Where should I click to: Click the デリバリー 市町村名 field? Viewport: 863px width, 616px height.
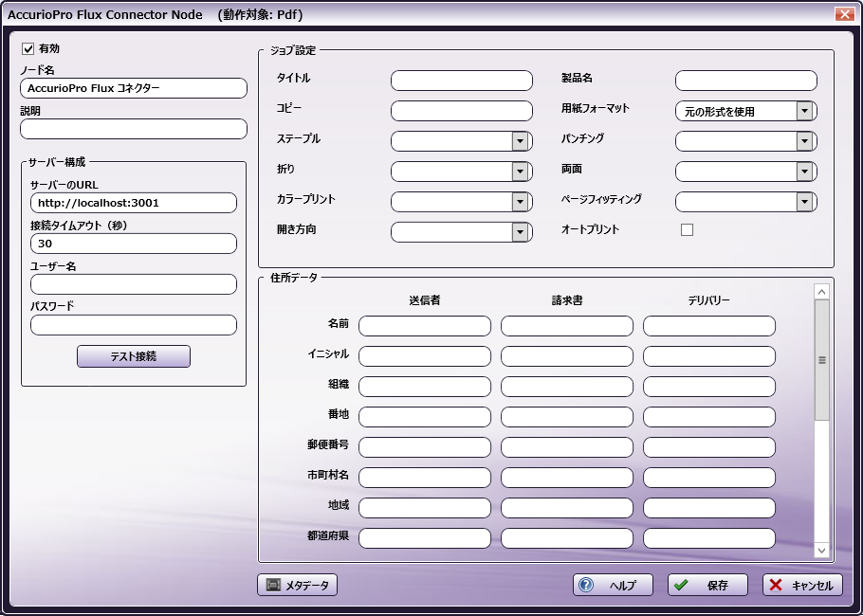[709, 478]
